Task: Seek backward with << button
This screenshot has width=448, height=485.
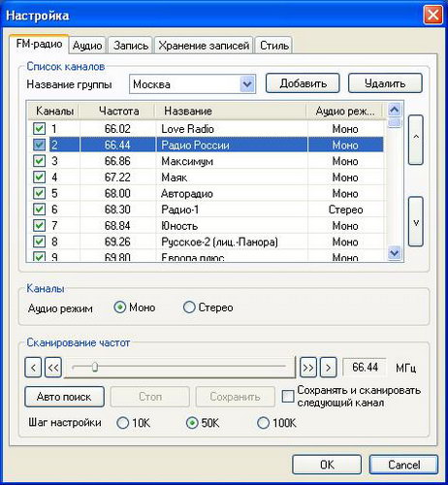Action: pos(53,368)
